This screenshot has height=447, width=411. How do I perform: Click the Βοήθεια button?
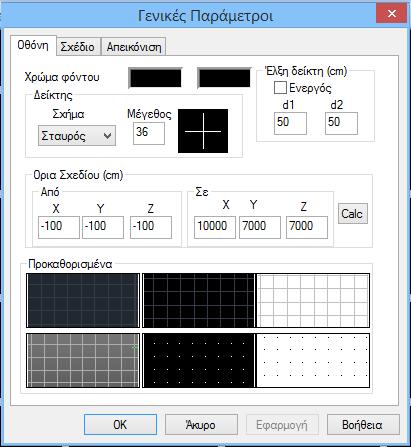[363, 425]
